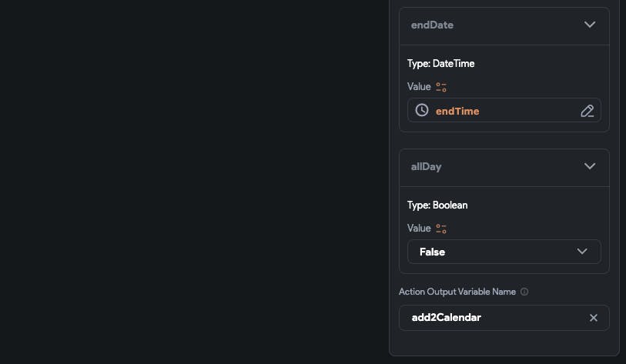
Task: Click the Value label under allDay
Action: (x=419, y=229)
